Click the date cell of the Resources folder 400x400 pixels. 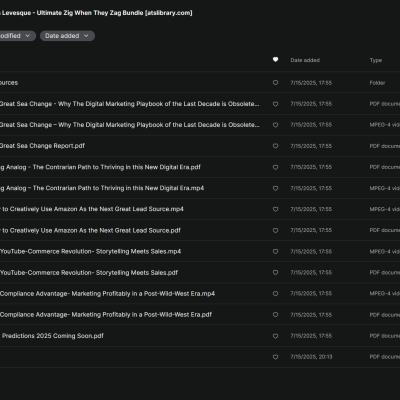click(311, 83)
